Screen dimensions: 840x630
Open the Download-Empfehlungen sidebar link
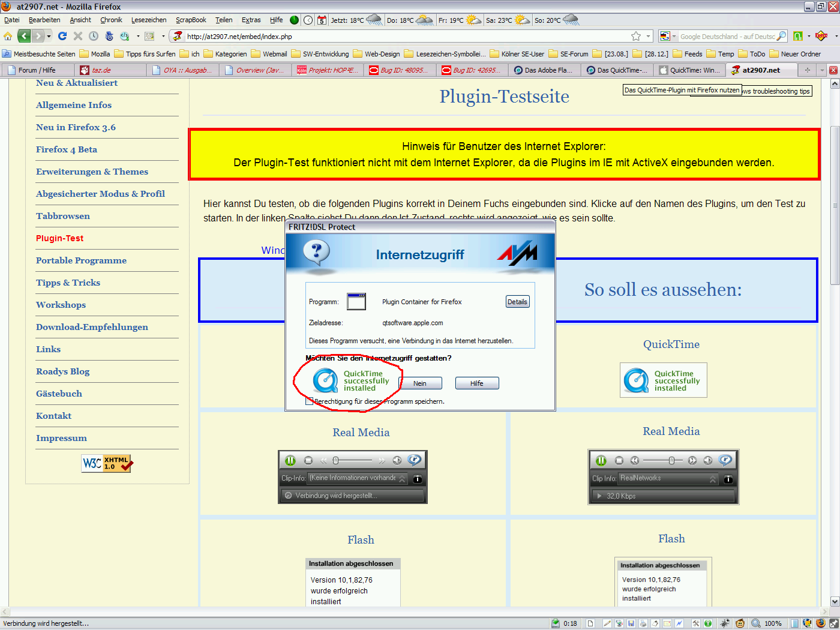(x=92, y=327)
